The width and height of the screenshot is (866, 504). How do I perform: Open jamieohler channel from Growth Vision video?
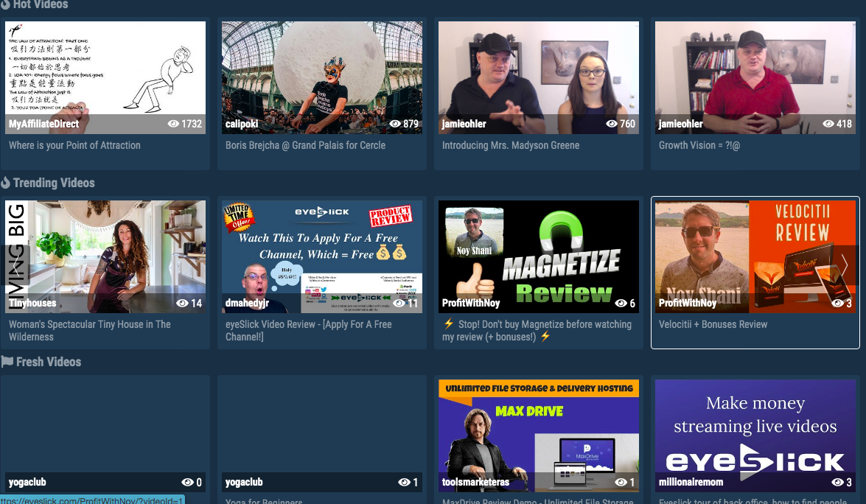(x=680, y=125)
